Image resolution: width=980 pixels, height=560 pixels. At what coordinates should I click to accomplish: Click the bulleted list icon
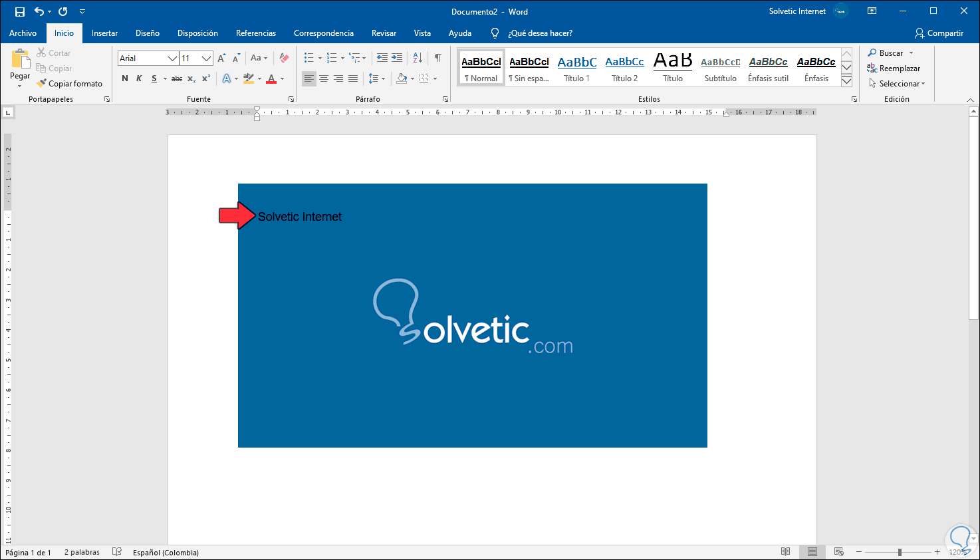coord(309,58)
